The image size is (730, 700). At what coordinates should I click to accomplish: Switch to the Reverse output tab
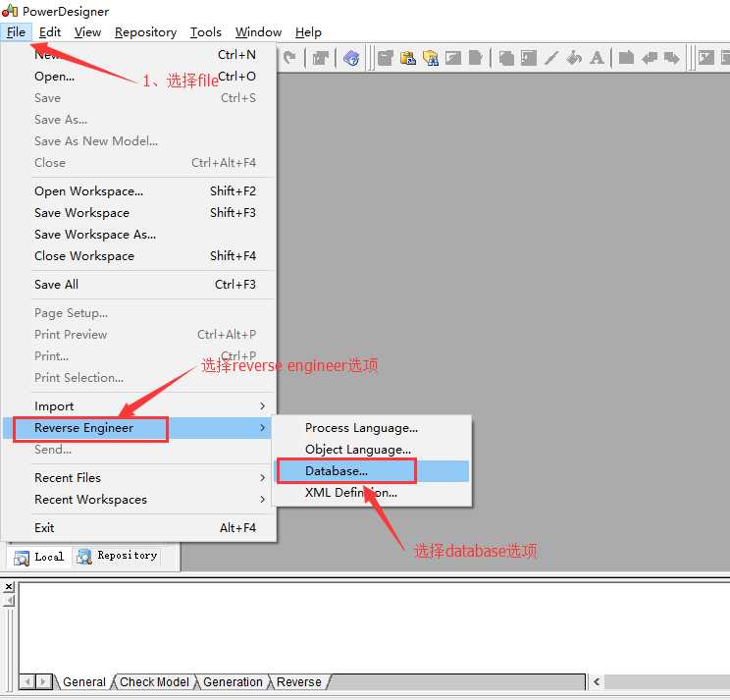tap(299, 681)
